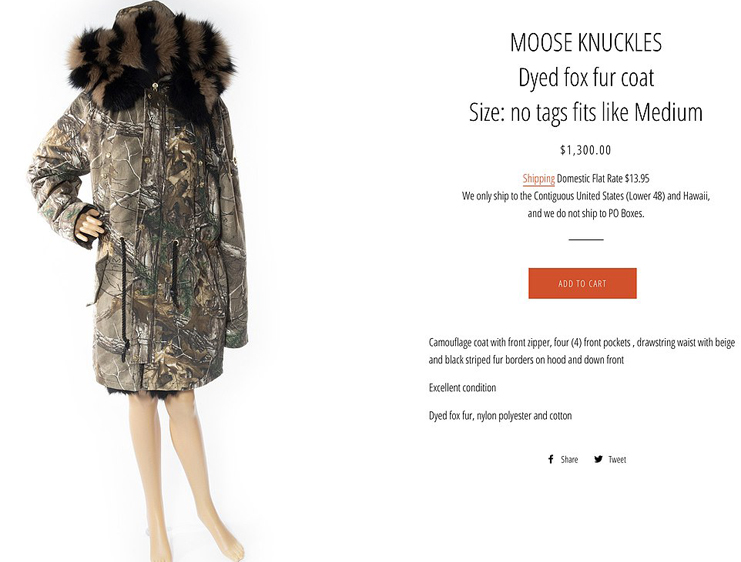Image resolution: width=741 pixels, height=562 pixels.
Task: Open the orange Shipping link
Action: pos(539,178)
